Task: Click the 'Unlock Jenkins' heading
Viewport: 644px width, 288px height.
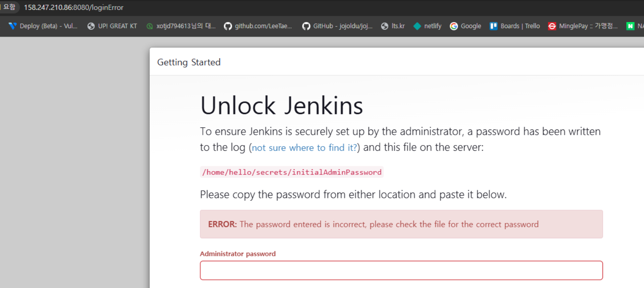Action: click(281, 106)
